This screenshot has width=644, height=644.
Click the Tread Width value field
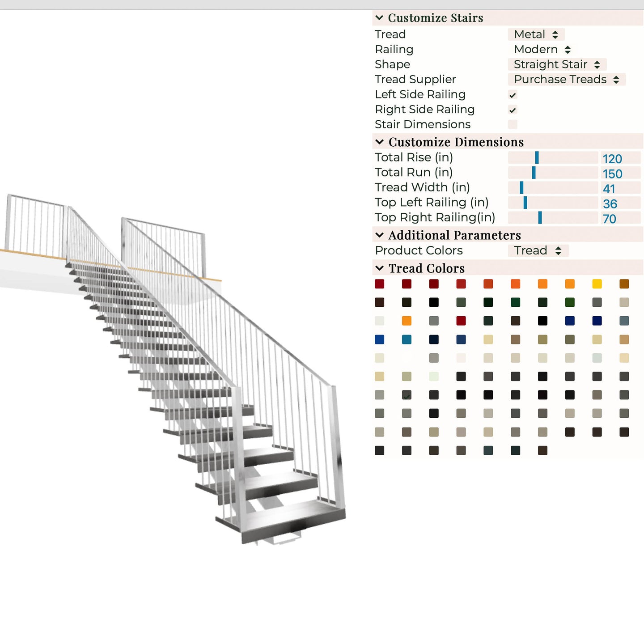coord(620,189)
